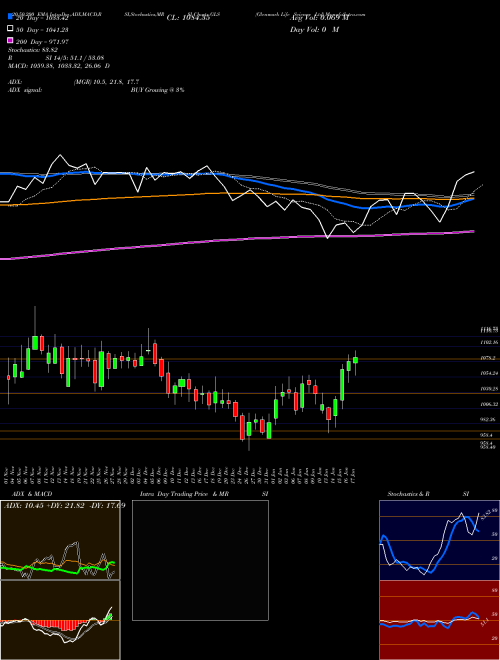Select the '50 Day = 1041.23' label

click(x=42, y=30)
